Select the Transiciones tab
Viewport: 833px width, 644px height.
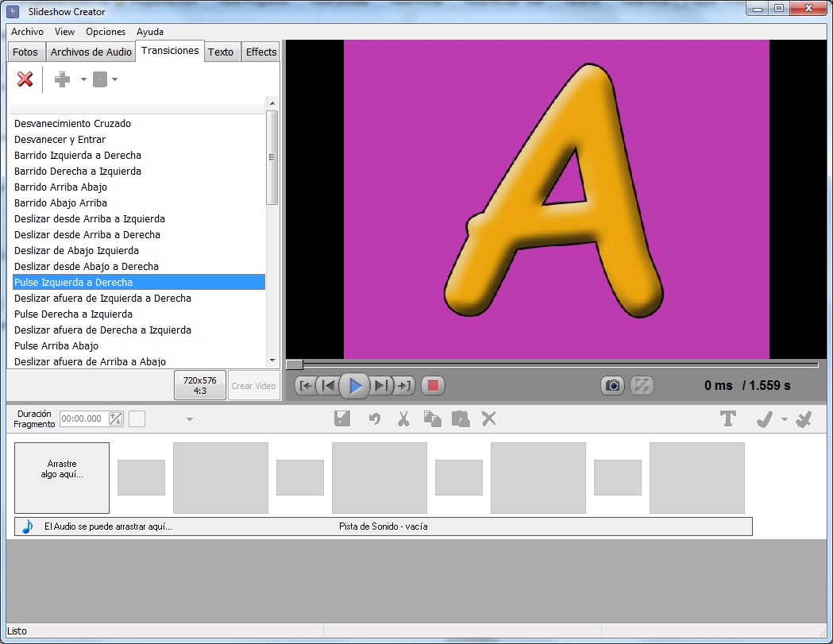(x=170, y=51)
